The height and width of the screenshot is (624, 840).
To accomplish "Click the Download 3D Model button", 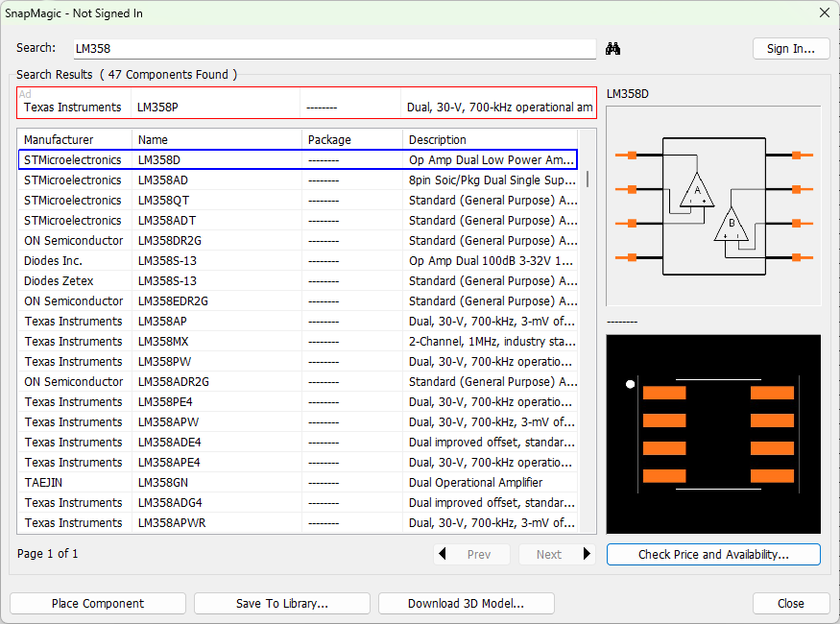I will click(x=466, y=604).
